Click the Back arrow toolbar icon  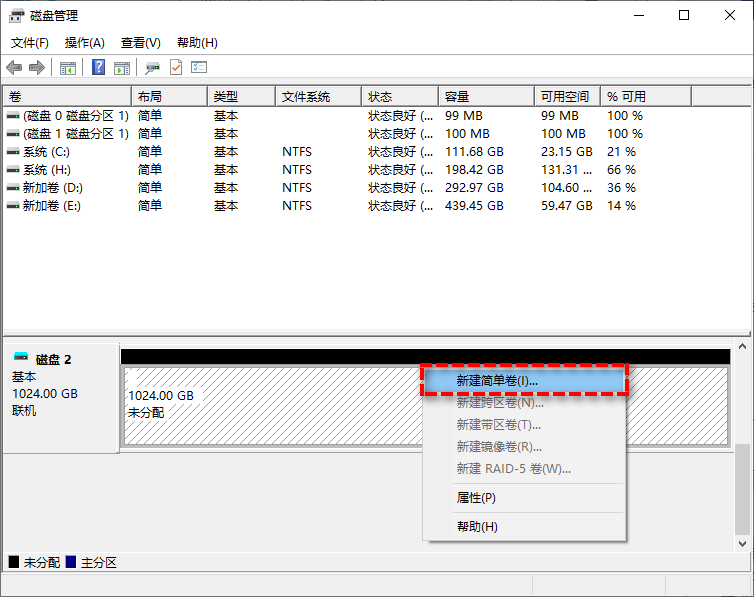[x=14, y=68]
